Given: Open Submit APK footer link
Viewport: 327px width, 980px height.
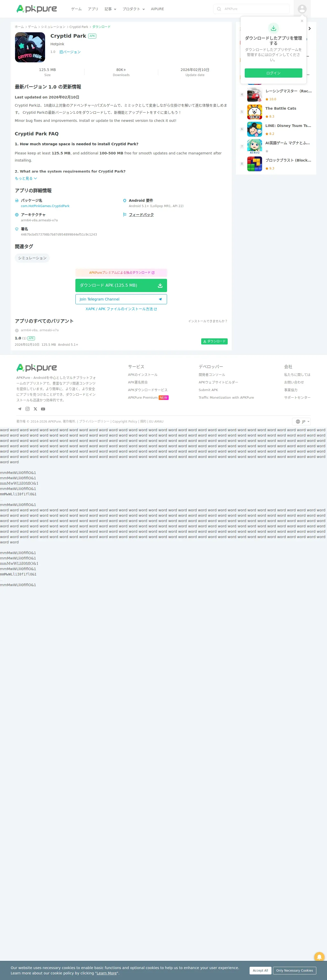Looking at the screenshot, I should (208, 390).
